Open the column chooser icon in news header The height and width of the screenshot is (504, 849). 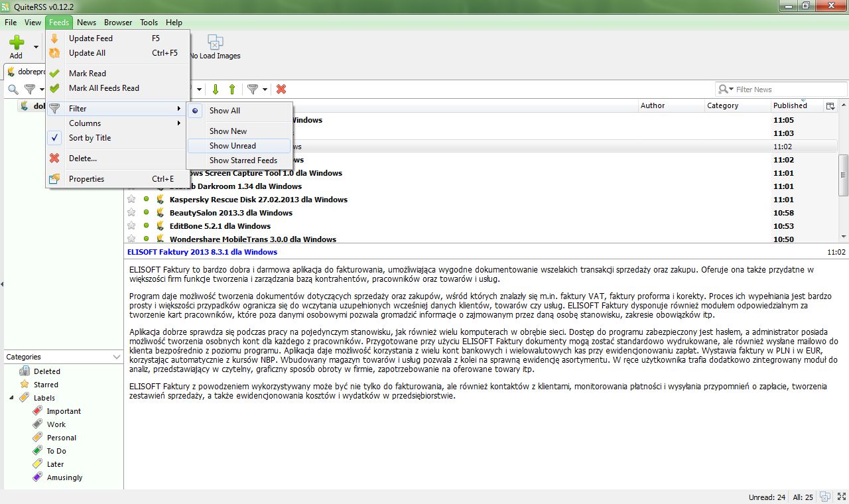830,105
